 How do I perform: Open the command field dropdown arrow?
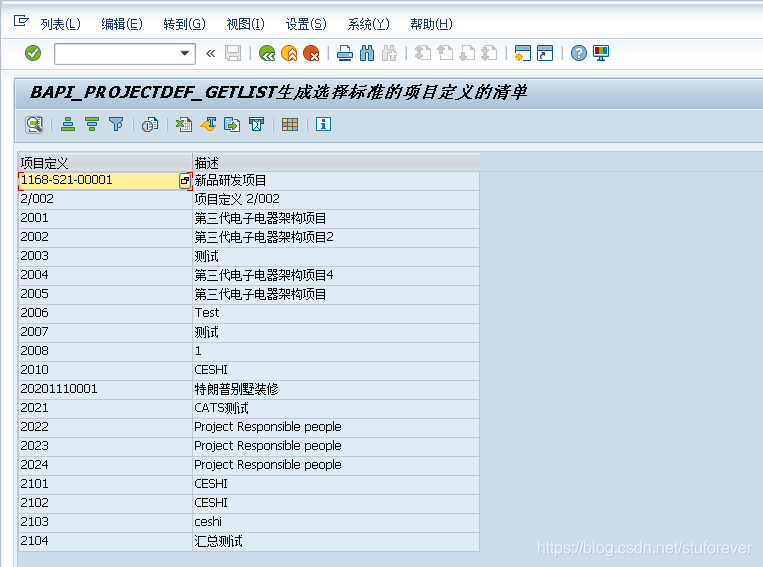[x=184, y=53]
